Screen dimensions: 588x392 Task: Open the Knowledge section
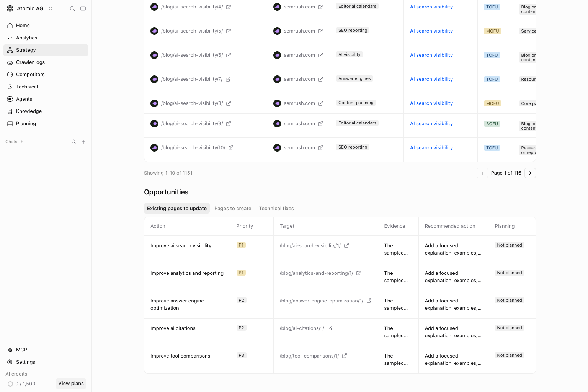(46, 111)
